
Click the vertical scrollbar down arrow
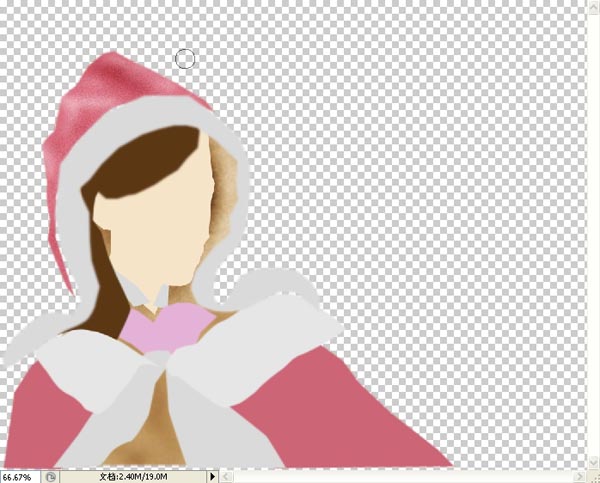pos(593,462)
